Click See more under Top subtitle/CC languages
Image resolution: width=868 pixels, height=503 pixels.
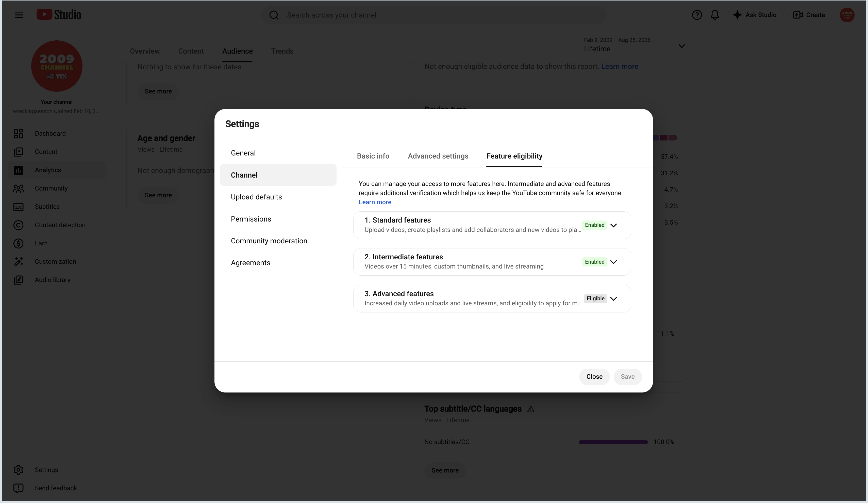click(x=445, y=470)
